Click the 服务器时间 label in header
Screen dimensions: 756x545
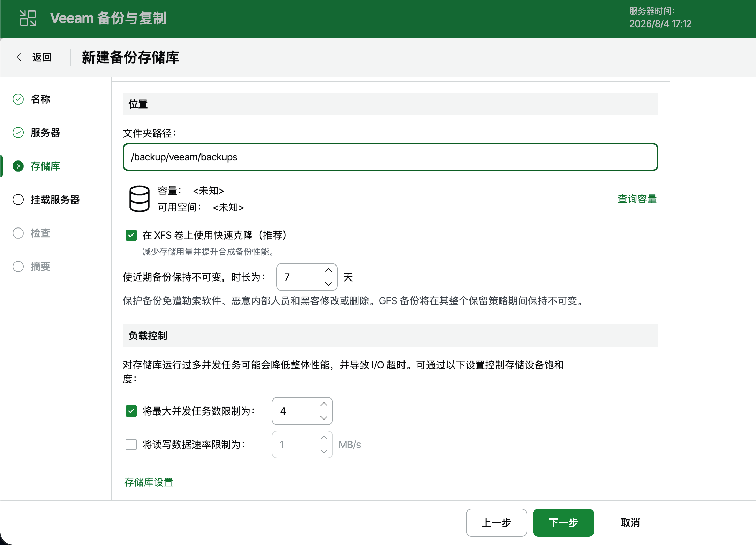[652, 11]
